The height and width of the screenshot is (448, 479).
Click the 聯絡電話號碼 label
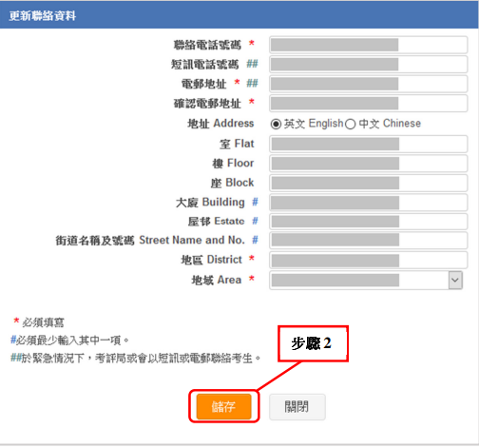[207, 45]
